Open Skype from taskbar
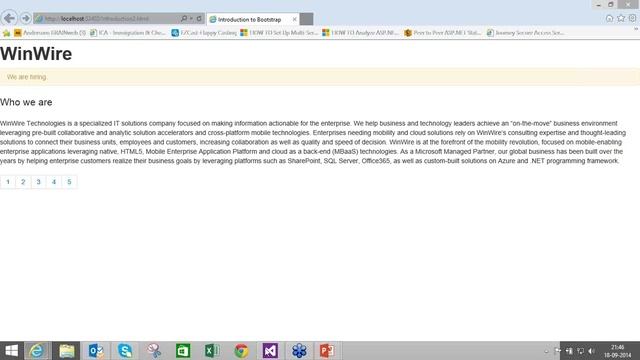The height and width of the screenshot is (360, 640). 125,351
